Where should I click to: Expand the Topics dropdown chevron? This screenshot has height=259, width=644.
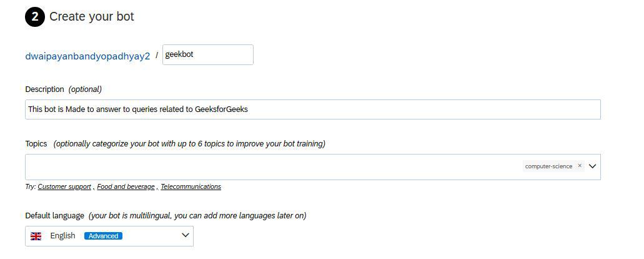pyautogui.click(x=593, y=166)
